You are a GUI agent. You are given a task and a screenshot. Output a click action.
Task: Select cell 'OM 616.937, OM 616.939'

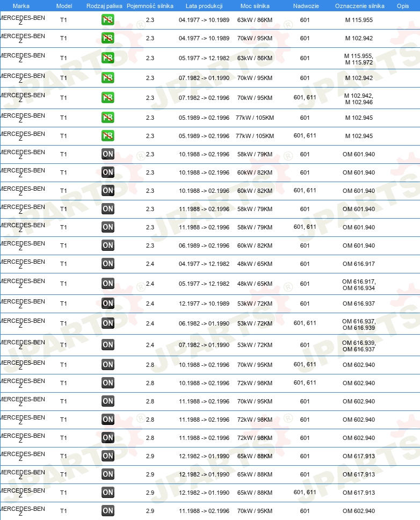click(359, 324)
